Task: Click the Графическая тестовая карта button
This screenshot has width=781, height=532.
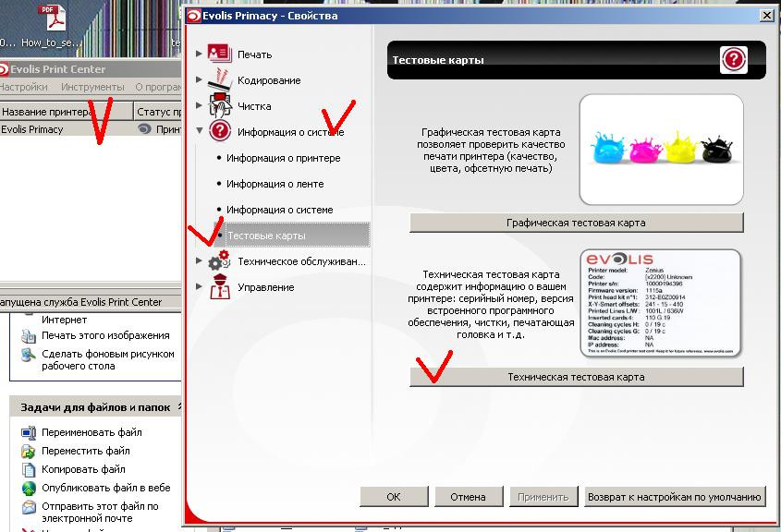Action: (577, 223)
